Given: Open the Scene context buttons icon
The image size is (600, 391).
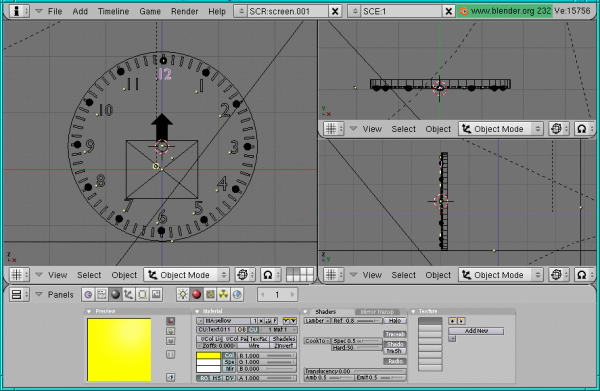Looking at the screenshot, I should [x=156, y=295].
